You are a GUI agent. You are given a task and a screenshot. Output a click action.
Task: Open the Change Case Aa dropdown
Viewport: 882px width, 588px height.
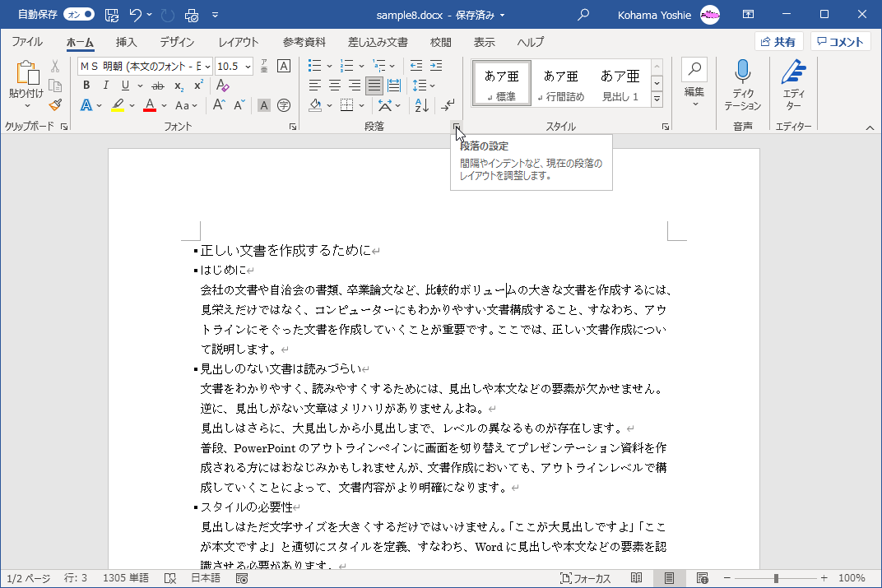click(x=186, y=105)
